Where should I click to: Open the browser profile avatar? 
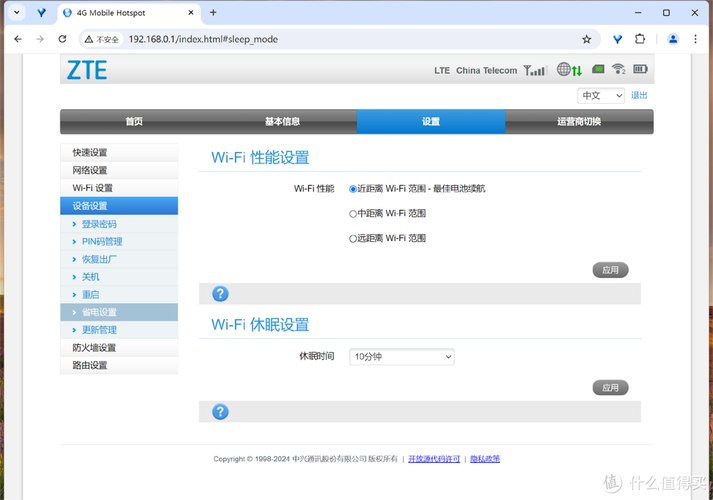673,39
